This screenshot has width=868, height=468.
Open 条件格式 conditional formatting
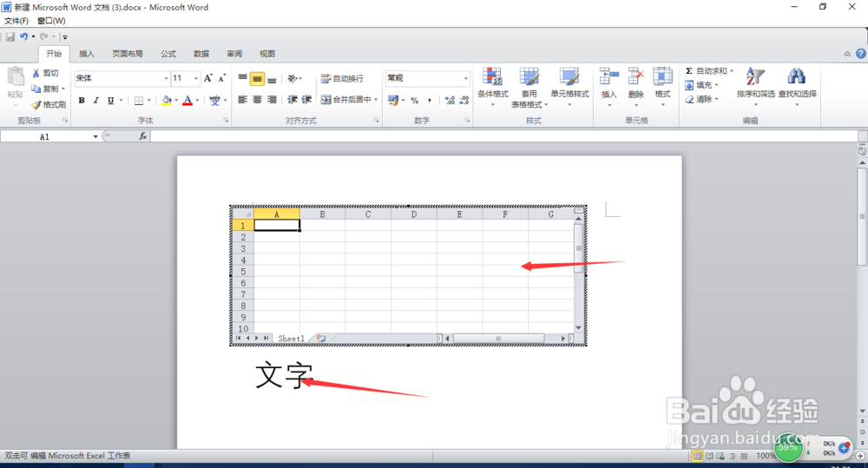[493, 88]
